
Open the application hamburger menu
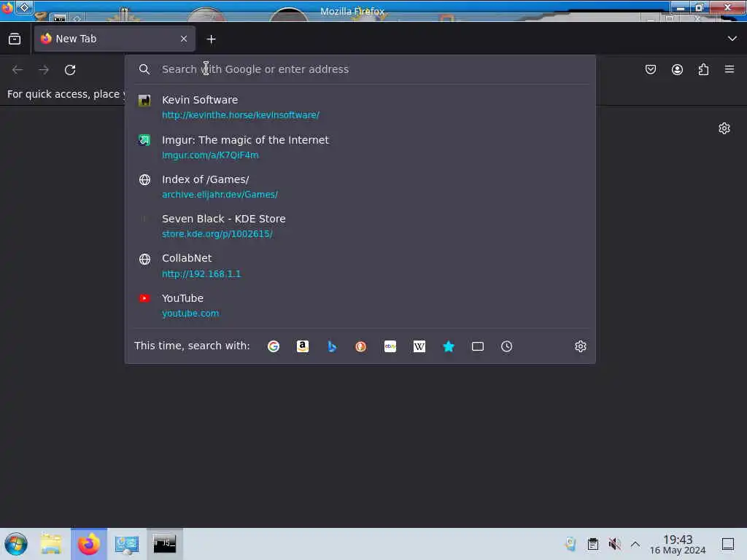(x=729, y=69)
